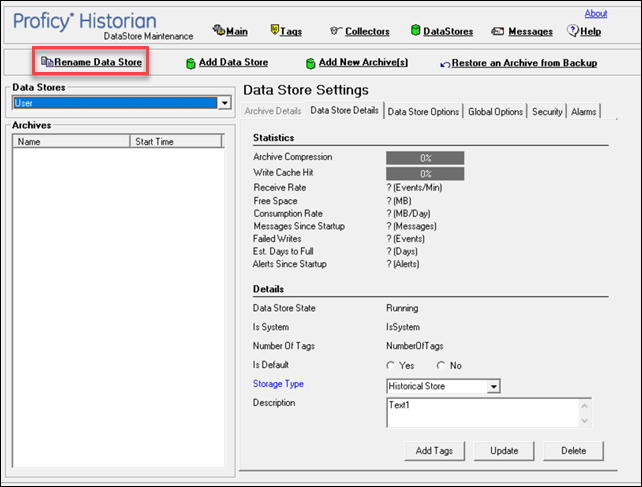Switch to Alarms tab
This screenshot has height=487, width=642.
coord(583,111)
